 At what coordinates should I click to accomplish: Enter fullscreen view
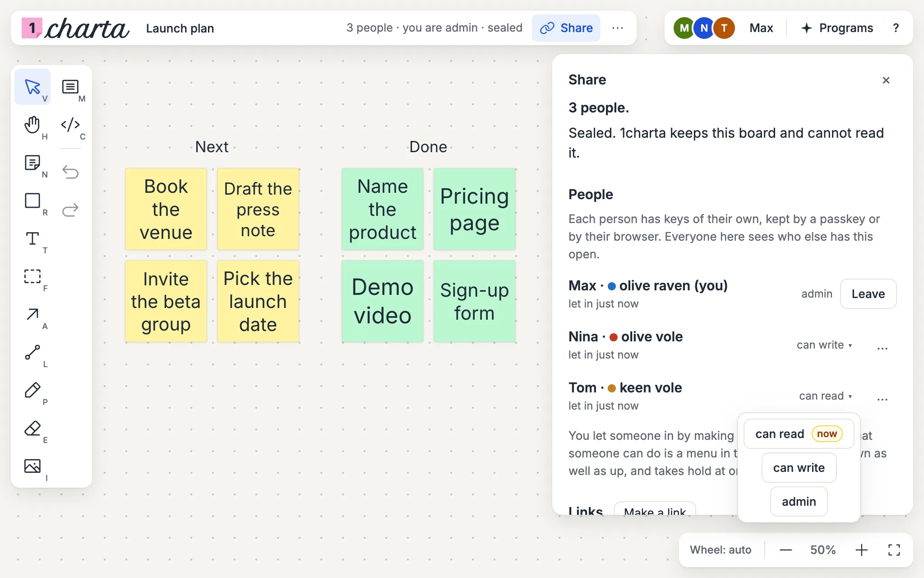coord(894,550)
